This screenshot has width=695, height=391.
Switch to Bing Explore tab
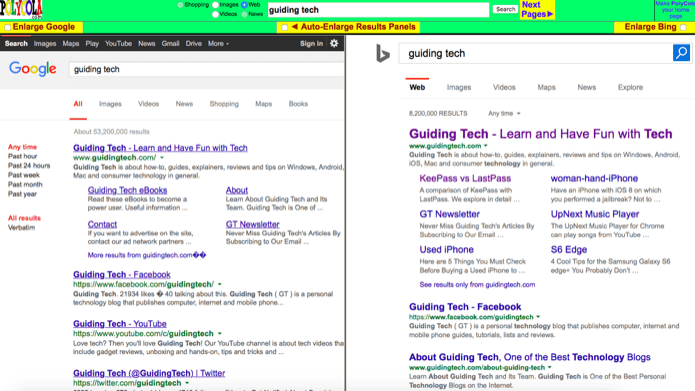click(630, 87)
